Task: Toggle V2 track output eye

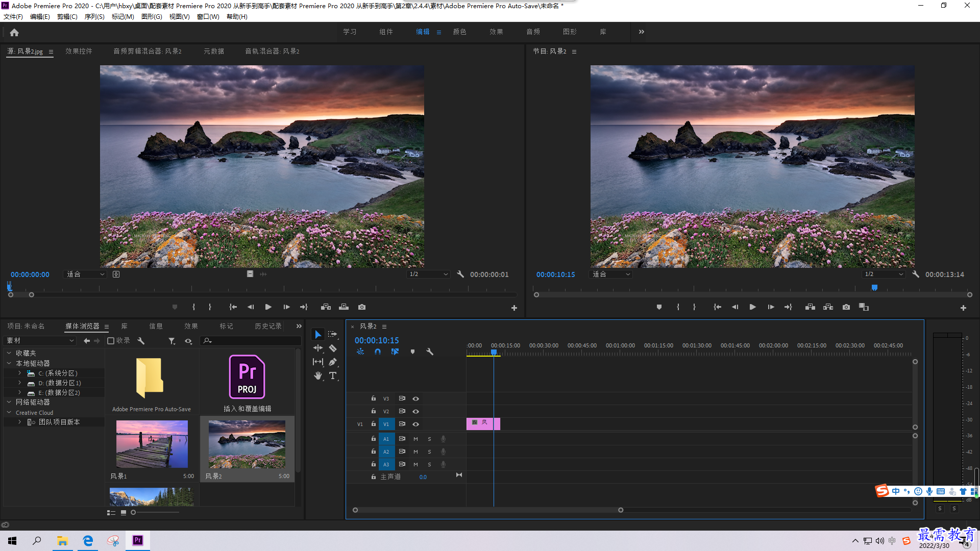Action: (x=416, y=411)
